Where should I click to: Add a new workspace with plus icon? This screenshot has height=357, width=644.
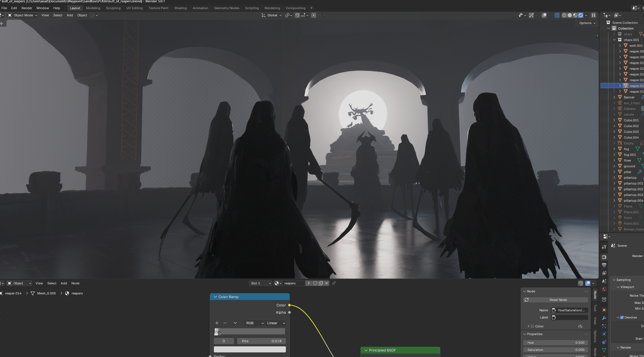click(311, 8)
